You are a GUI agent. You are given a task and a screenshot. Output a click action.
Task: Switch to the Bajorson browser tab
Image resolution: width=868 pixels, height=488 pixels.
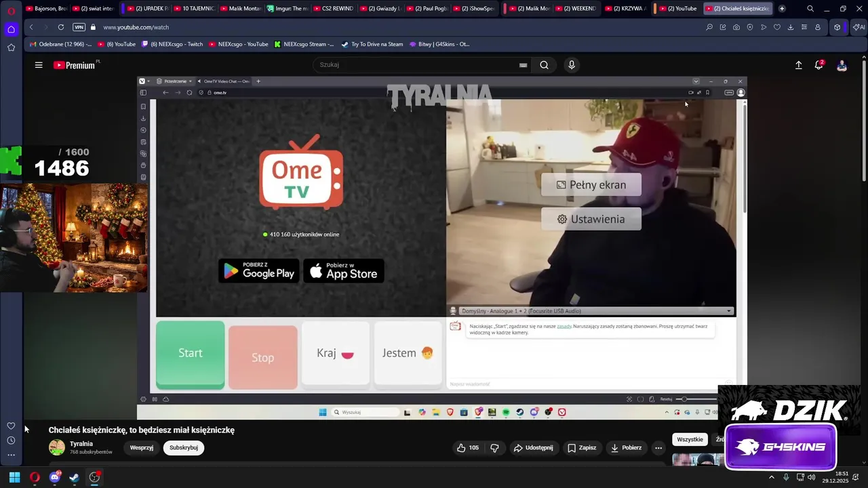(46, 9)
